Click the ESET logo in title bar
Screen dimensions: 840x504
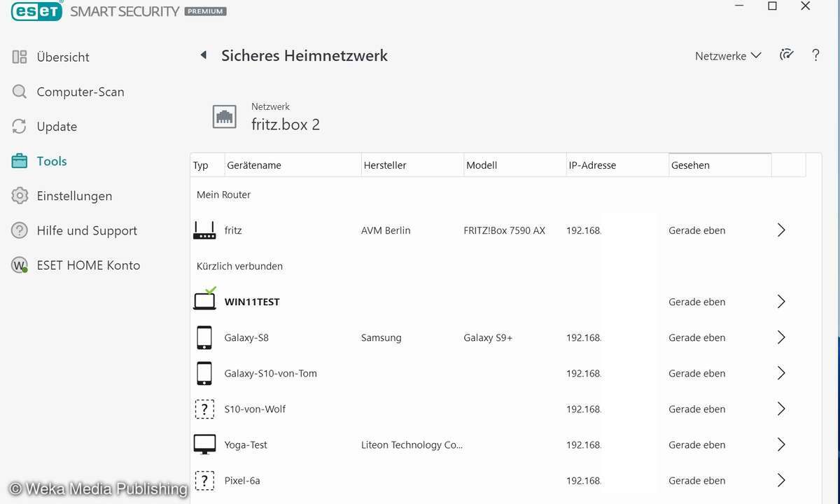pyautogui.click(x=37, y=10)
